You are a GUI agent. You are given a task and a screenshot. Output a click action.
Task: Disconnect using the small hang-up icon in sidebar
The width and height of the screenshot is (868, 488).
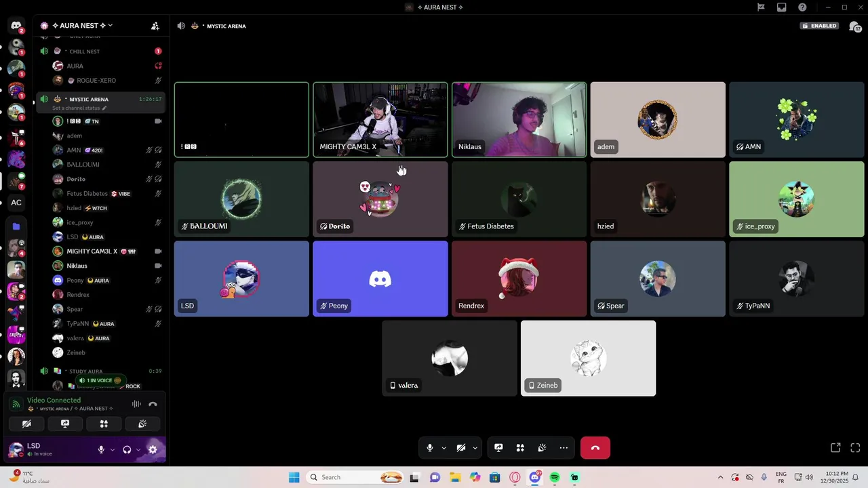tap(153, 404)
